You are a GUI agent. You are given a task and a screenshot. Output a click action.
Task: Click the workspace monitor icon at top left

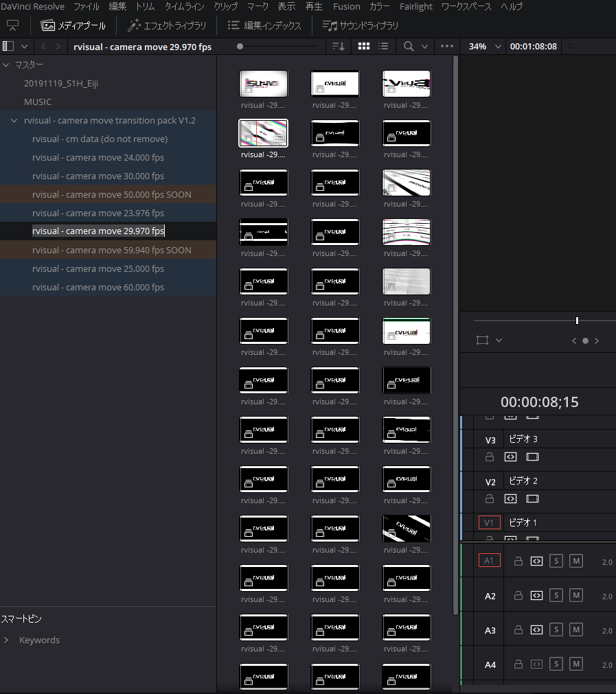click(x=13, y=25)
